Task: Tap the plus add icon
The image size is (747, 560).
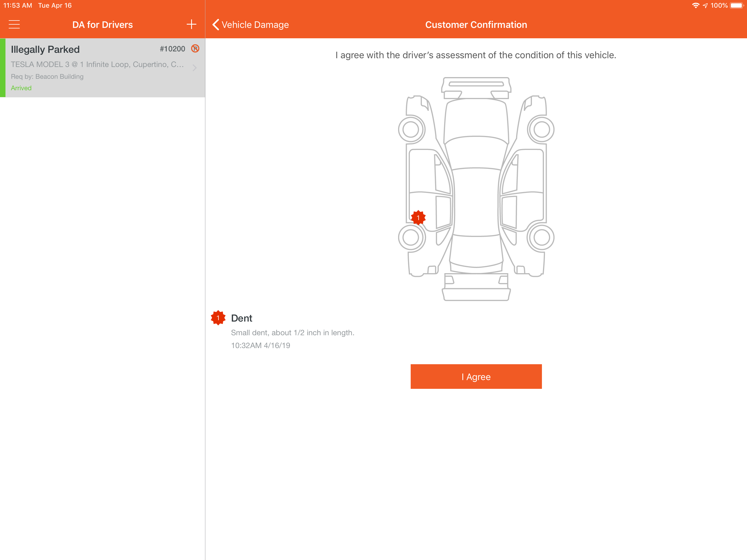Action: pyautogui.click(x=191, y=24)
